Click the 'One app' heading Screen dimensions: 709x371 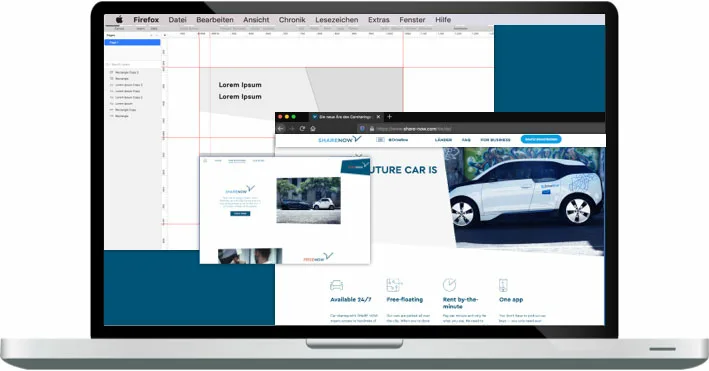(511, 300)
